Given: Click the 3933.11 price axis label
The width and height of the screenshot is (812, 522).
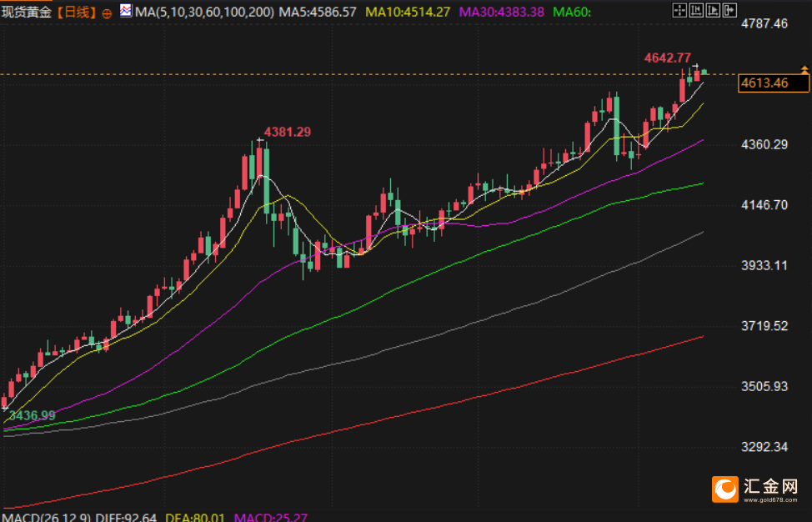Looking at the screenshot, I should (x=764, y=266).
